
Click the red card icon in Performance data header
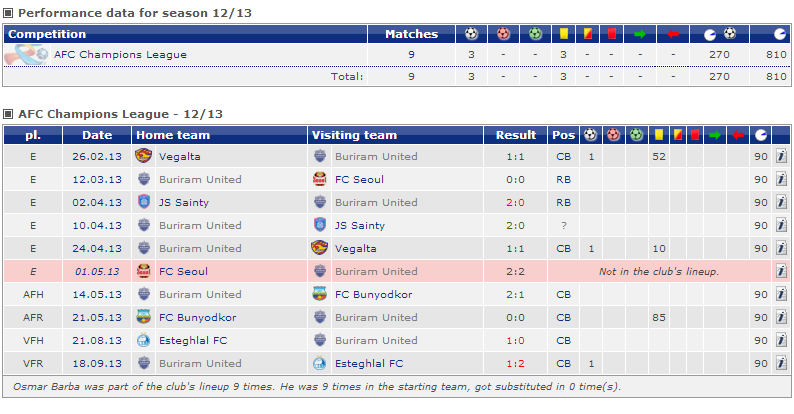coord(611,34)
